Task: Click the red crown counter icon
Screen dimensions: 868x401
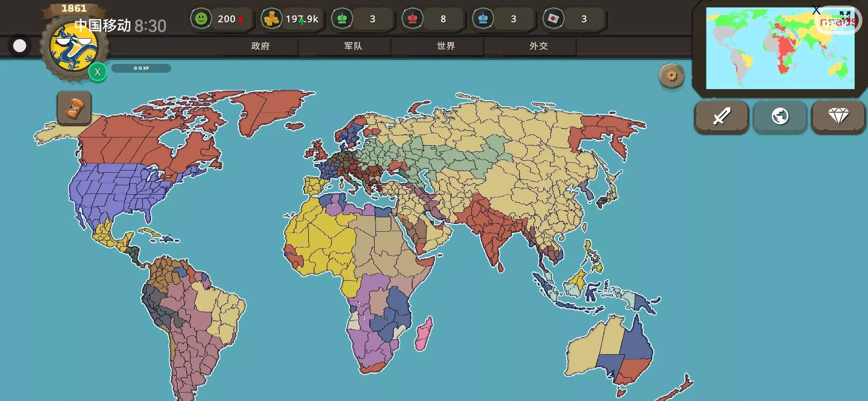Action: 412,19
